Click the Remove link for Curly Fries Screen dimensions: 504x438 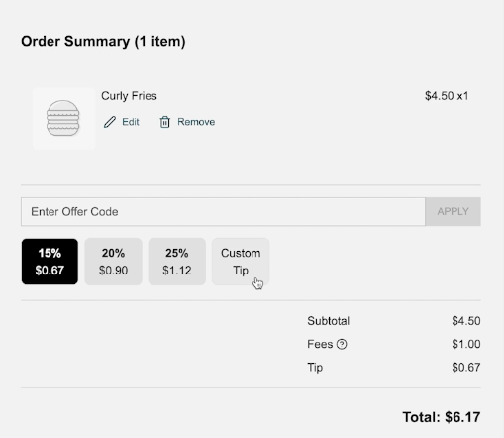coord(196,122)
